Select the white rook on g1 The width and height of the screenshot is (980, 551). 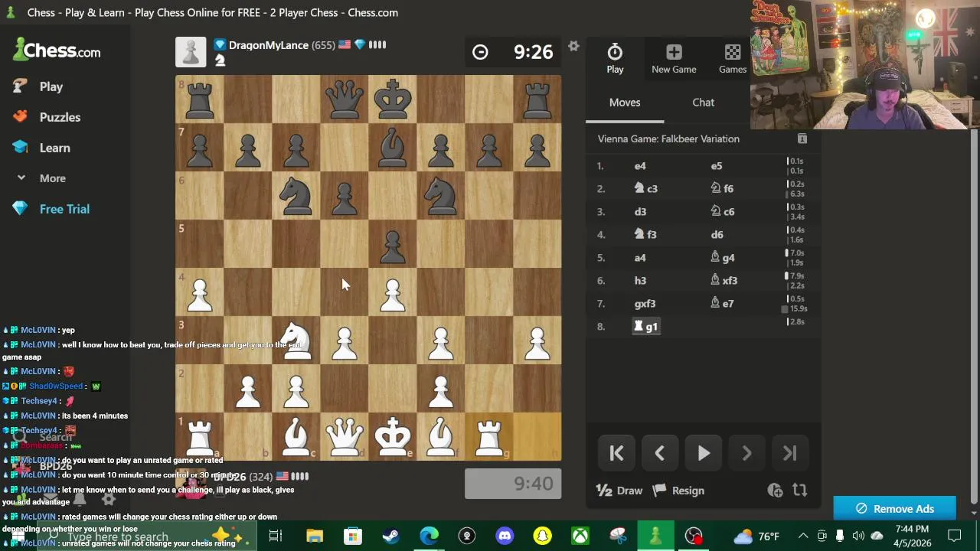489,435
